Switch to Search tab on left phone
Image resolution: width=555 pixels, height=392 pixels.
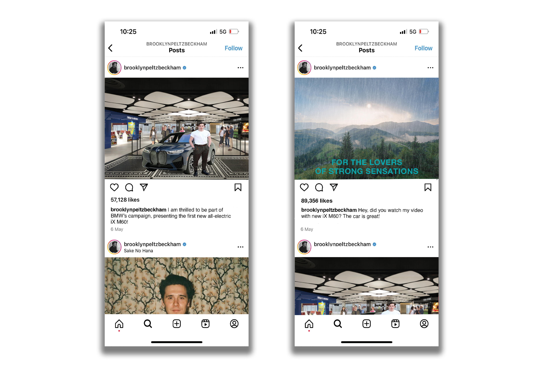[148, 324]
